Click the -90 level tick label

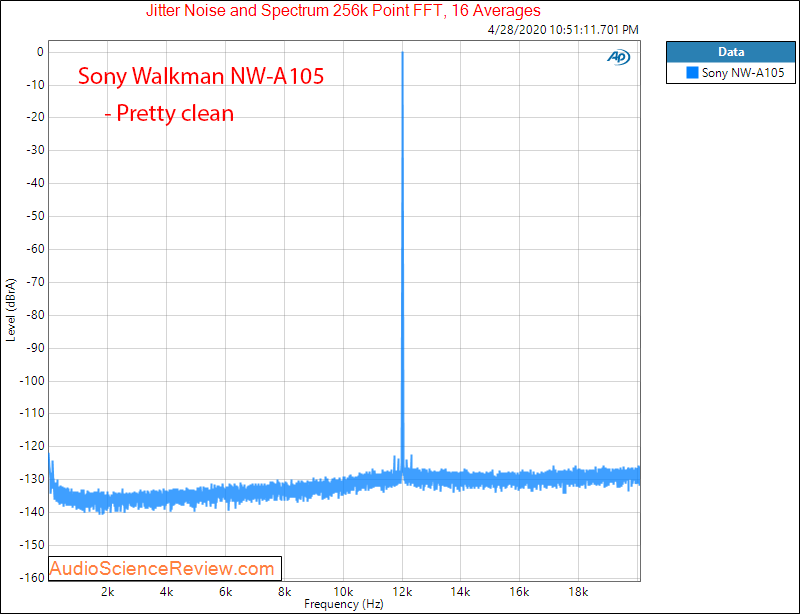pyautogui.click(x=35, y=348)
